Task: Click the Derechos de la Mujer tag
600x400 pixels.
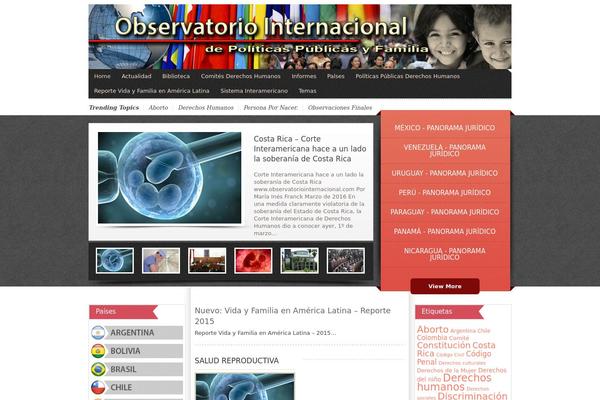Action: click(x=446, y=371)
